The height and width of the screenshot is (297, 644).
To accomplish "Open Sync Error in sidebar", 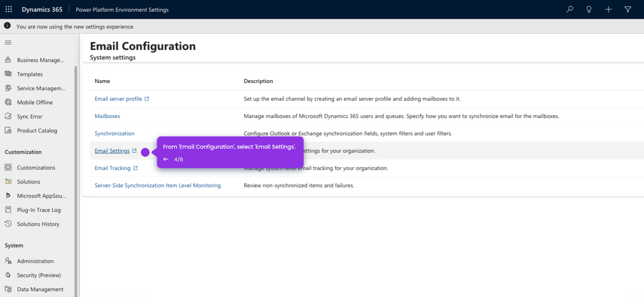I will tap(30, 116).
